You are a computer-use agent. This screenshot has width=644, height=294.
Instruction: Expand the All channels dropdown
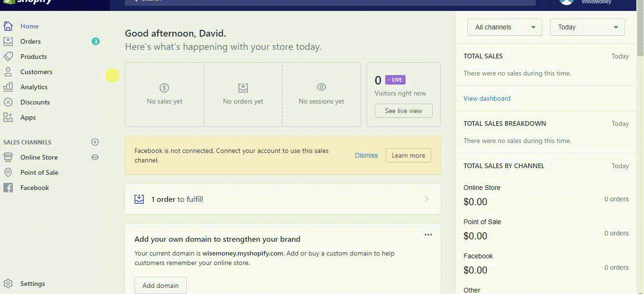tap(504, 27)
